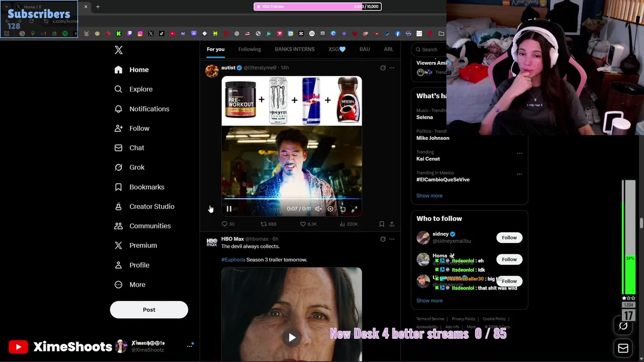Open Grok actions on autist post
Image resolution: width=644 pixels, height=362 pixels.
pyautogui.click(x=383, y=67)
